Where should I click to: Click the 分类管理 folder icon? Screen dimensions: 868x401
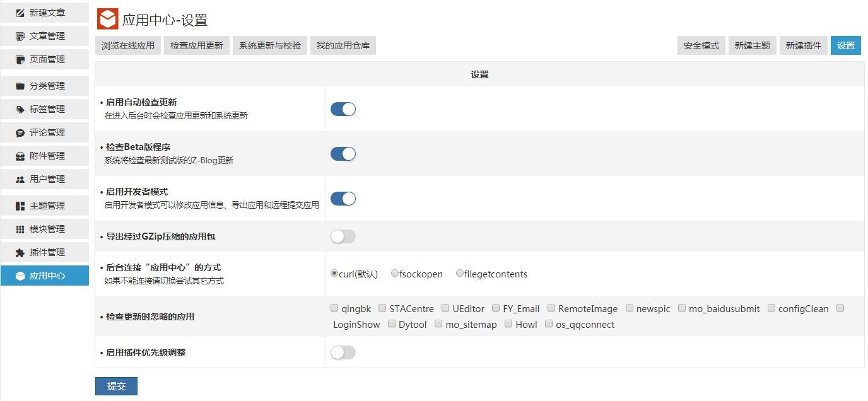click(x=20, y=86)
